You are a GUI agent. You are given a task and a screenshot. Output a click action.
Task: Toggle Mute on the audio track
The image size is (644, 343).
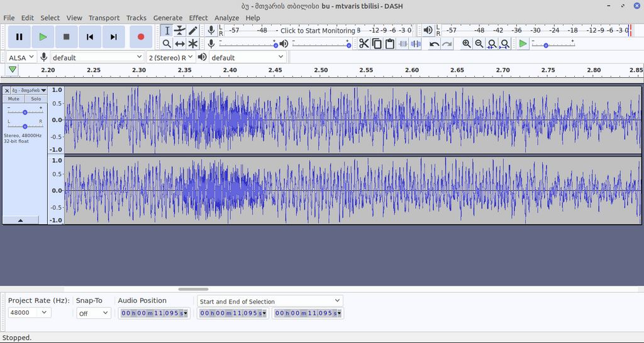14,99
